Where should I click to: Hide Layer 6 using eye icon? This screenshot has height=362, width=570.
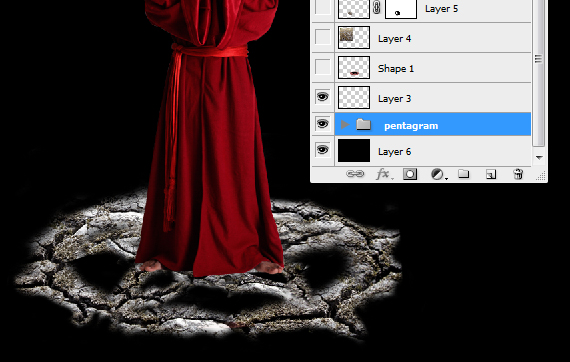point(322,150)
